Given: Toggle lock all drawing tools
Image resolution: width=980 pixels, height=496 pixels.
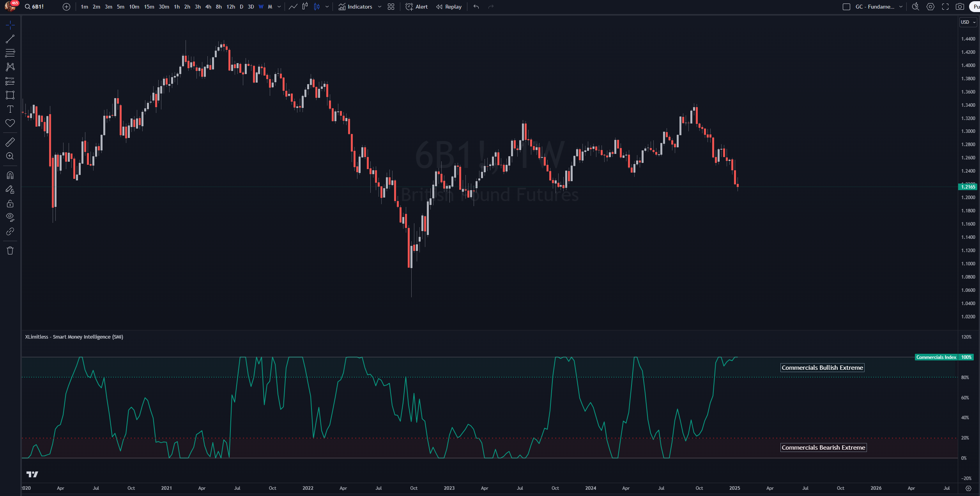Looking at the screenshot, I should (10, 203).
